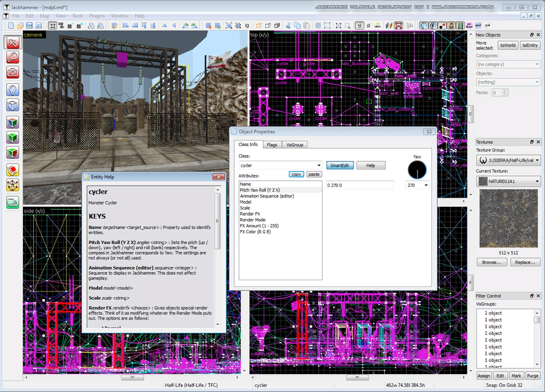Open the Objects dropdown showing (nothing)
The width and height of the screenshot is (545, 392).
[508, 82]
